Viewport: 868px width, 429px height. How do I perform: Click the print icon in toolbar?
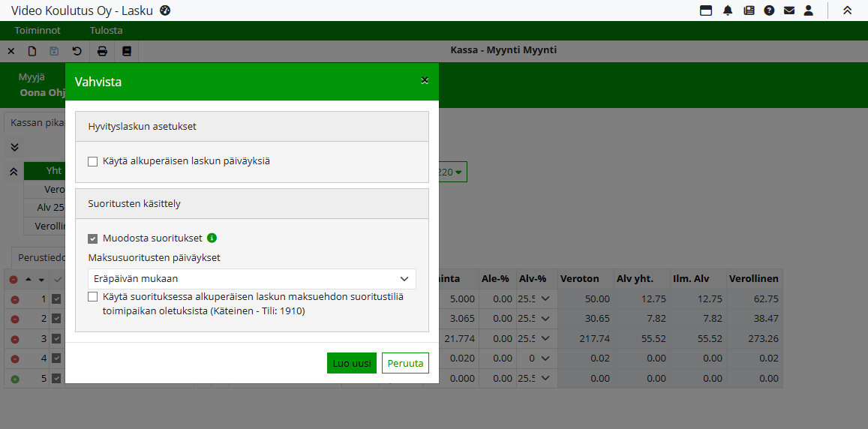coord(102,52)
